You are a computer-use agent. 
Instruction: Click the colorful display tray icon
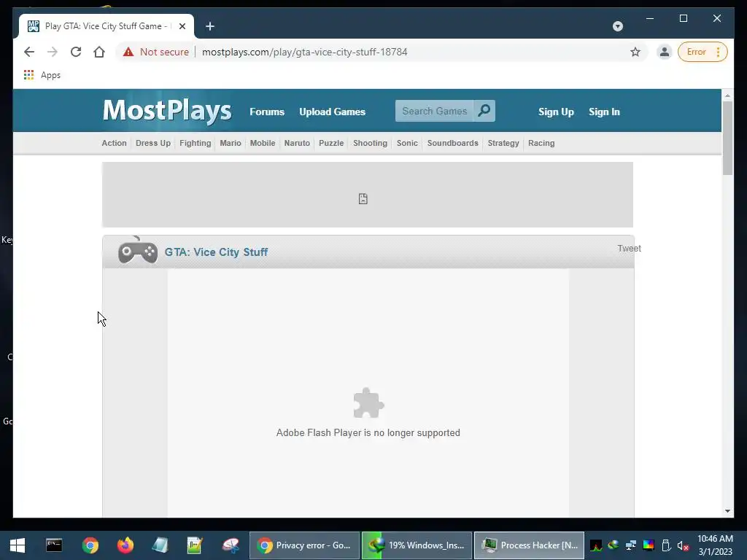[649, 545]
